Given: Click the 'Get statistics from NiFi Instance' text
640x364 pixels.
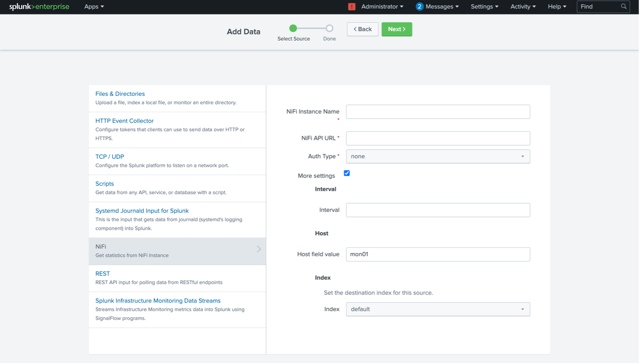Looking at the screenshot, I should (132, 256).
